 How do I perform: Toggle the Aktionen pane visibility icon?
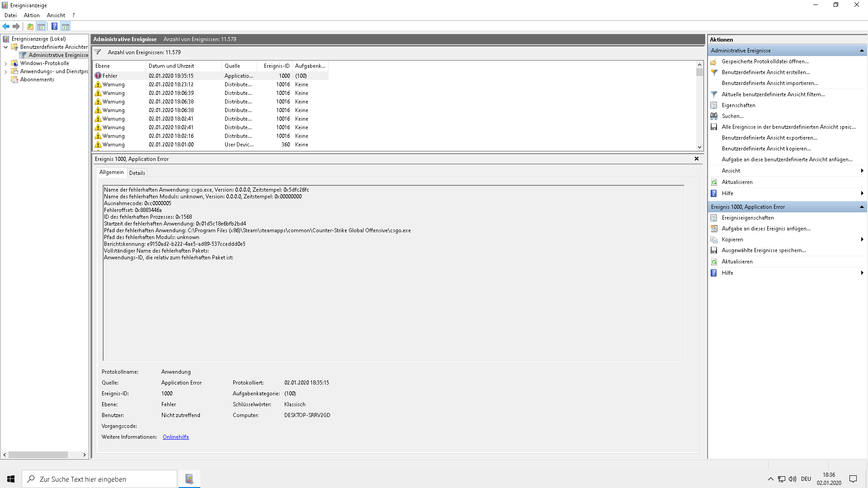66,26
